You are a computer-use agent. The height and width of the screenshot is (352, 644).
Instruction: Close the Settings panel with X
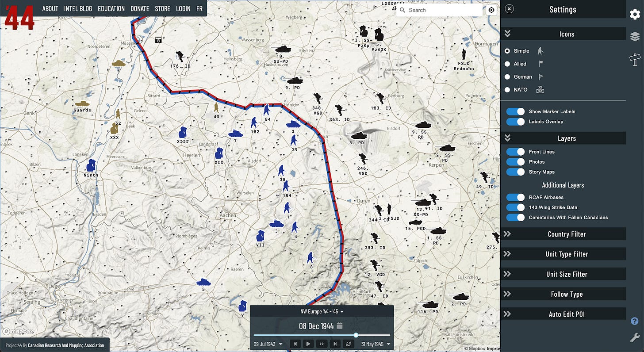(x=509, y=9)
